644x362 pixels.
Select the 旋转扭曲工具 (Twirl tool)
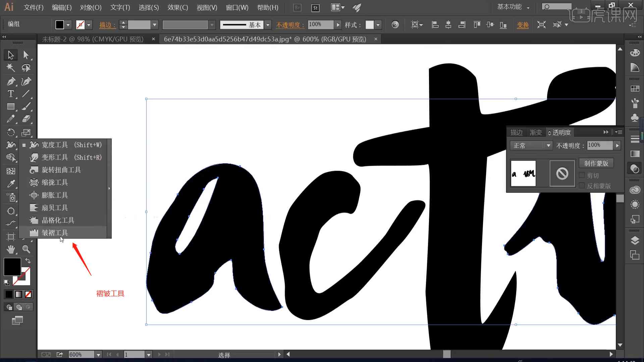click(x=61, y=170)
